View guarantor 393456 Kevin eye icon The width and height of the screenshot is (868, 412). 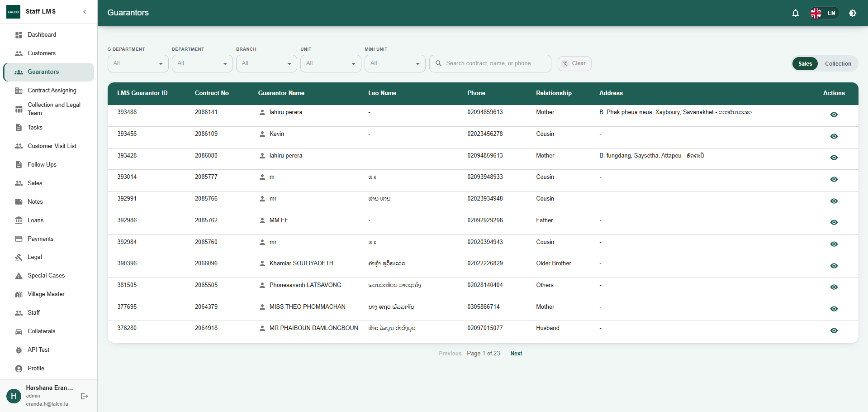click(834, 136)
